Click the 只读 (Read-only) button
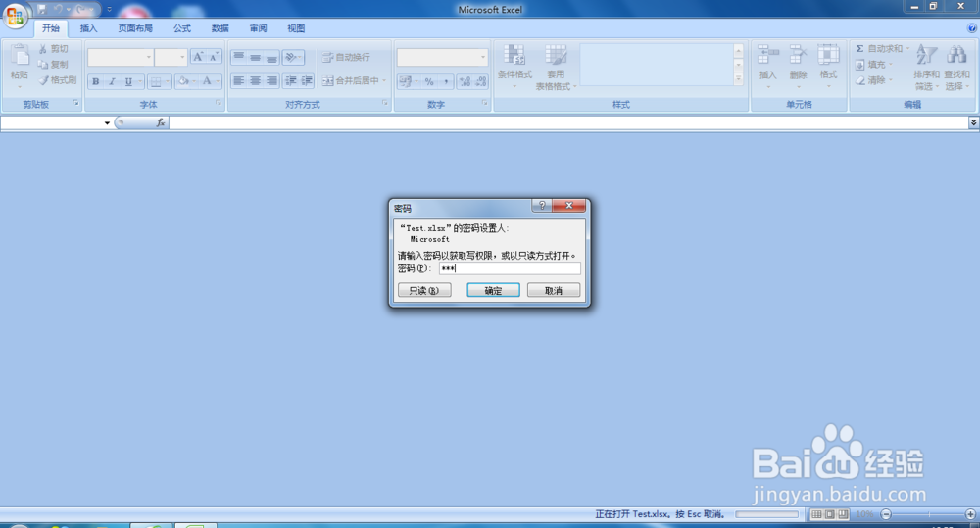This screenshot has height=528, width=980. [424, 291]
